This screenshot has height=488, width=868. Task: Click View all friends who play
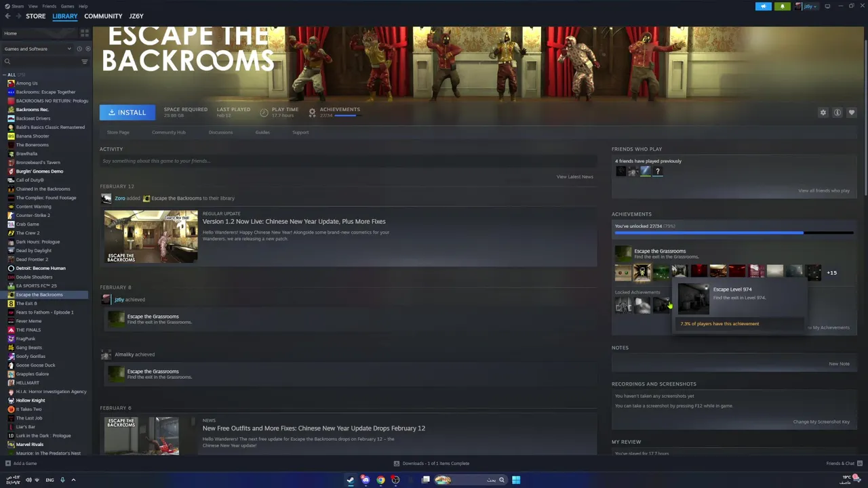coord(824,190)
